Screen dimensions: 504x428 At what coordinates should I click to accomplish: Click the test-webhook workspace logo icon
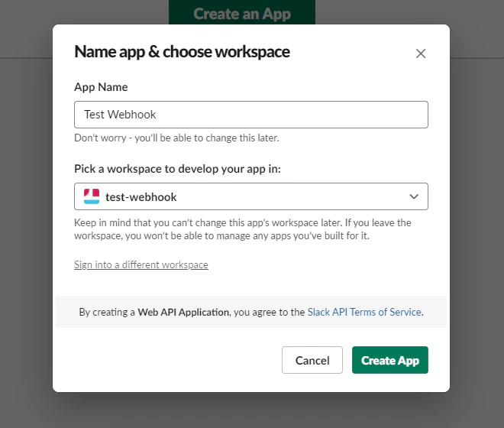click(x=92, y=196)
